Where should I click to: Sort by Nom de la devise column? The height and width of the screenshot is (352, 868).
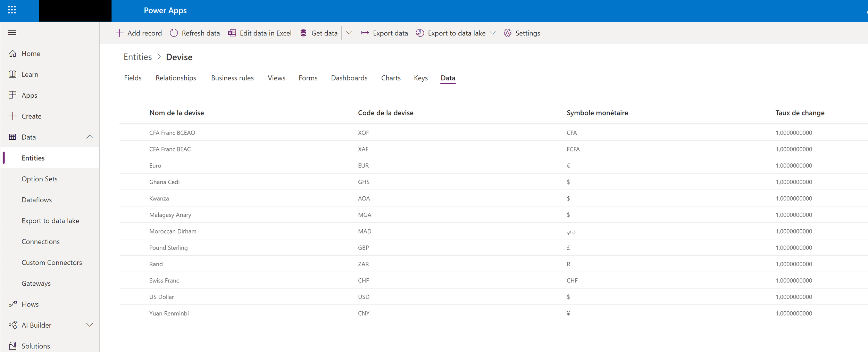[x=177, y=113]
